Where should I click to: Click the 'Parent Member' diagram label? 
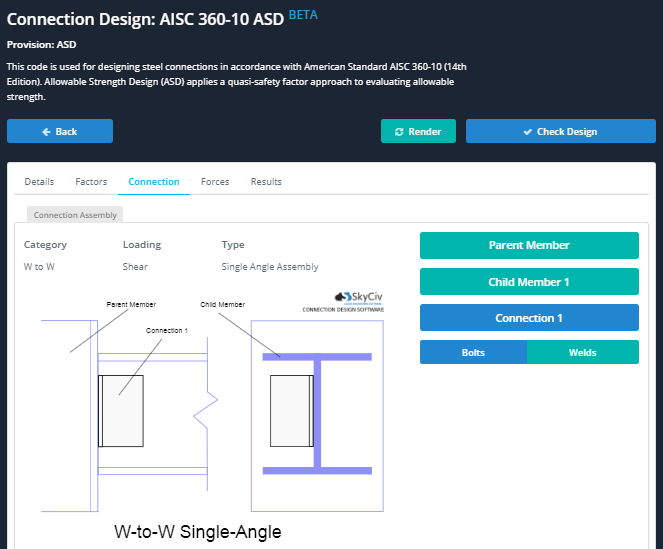(131, 305)
